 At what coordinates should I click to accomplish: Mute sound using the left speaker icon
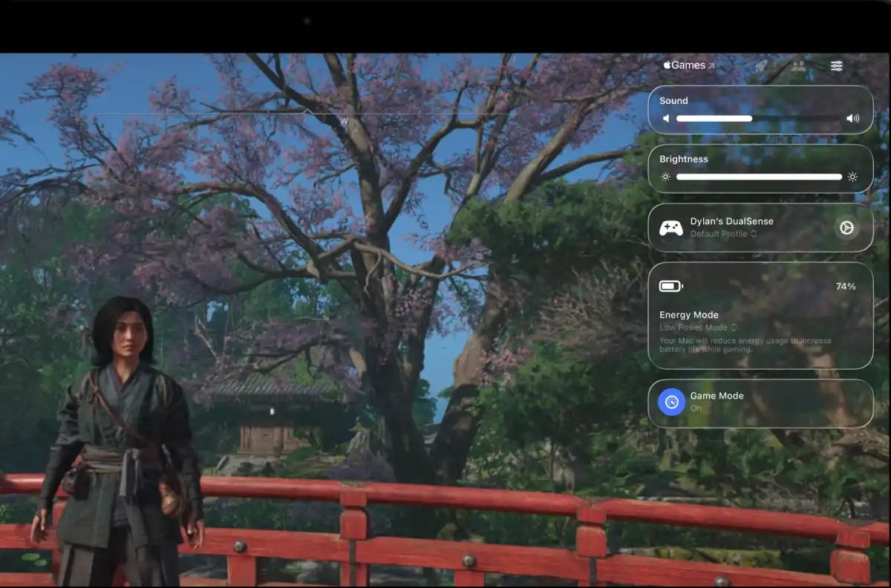click(x=665, y=118)
